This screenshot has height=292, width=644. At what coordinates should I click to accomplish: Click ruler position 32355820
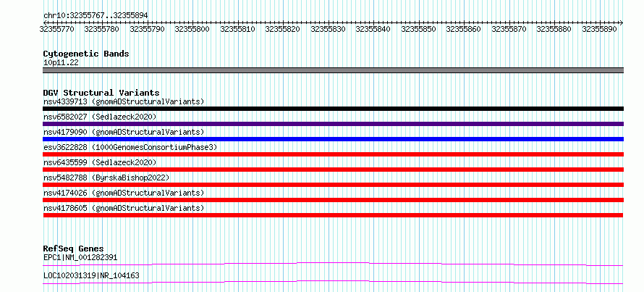[283, 29]
